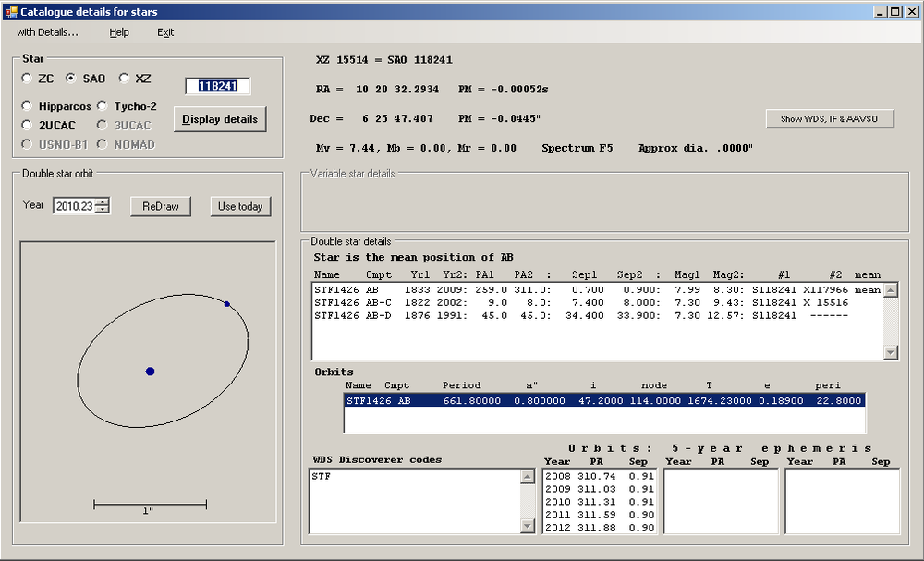Click the star number input field
Image resolution: width=924 pixels, height=561 pixels.
coord(217,86)
